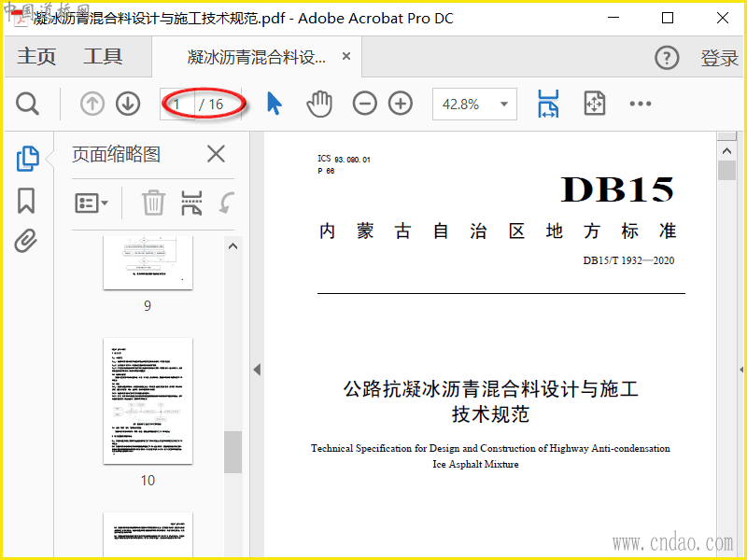This screenshot has height=560, width=747.
Task: Click the DB15 heading text
Action: [x=617, y=189]
